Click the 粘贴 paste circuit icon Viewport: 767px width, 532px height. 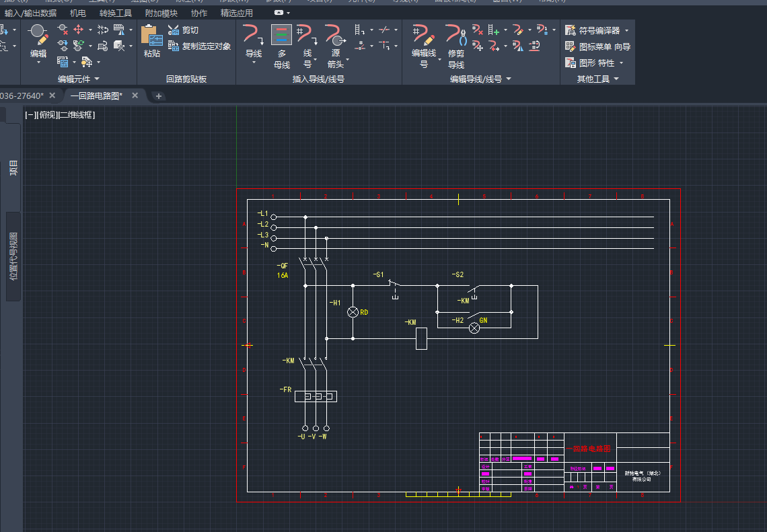[x=151, y=36]
